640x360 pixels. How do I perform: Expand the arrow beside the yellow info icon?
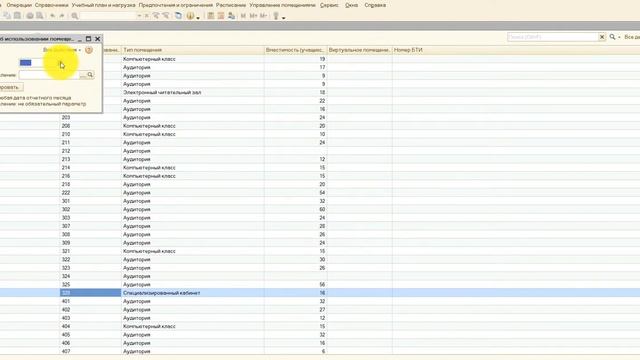point(198,18)
